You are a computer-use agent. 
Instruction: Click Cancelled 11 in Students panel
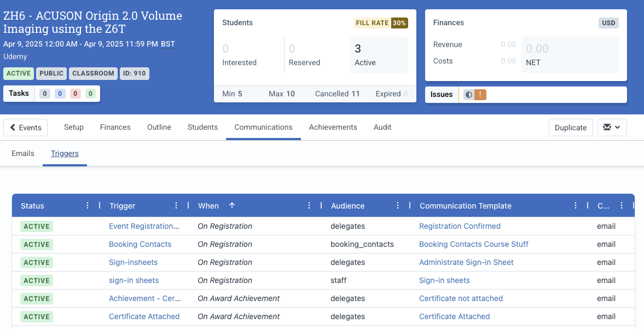pos(337,94)
